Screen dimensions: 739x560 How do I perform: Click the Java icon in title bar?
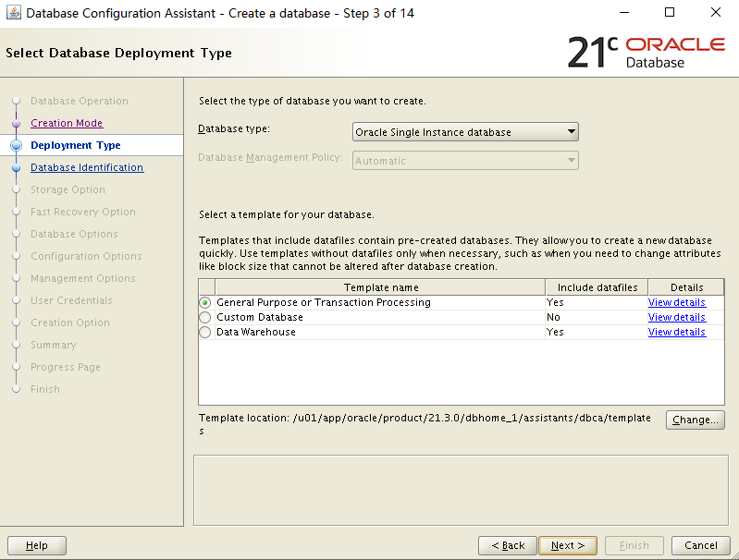click(x=14, y=13)
